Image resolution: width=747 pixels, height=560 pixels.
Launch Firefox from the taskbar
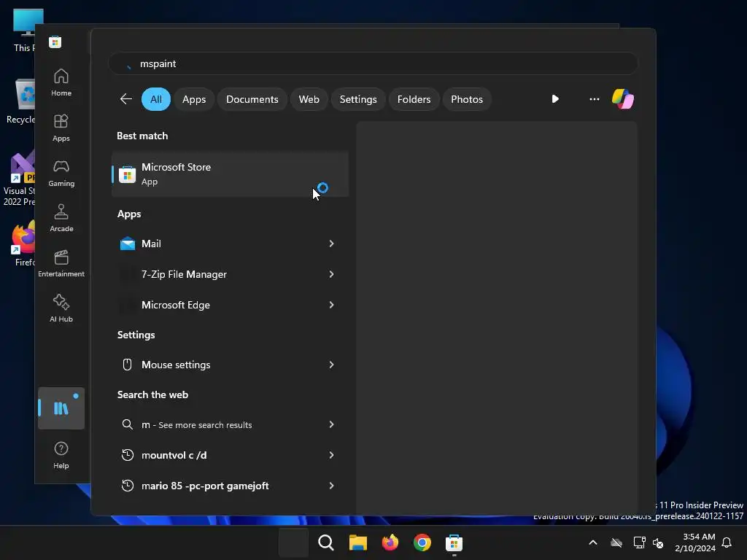[x=390, y=542]
